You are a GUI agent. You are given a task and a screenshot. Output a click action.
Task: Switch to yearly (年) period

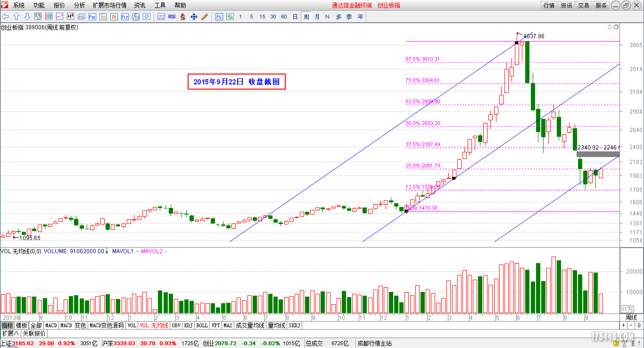[360, 17]
